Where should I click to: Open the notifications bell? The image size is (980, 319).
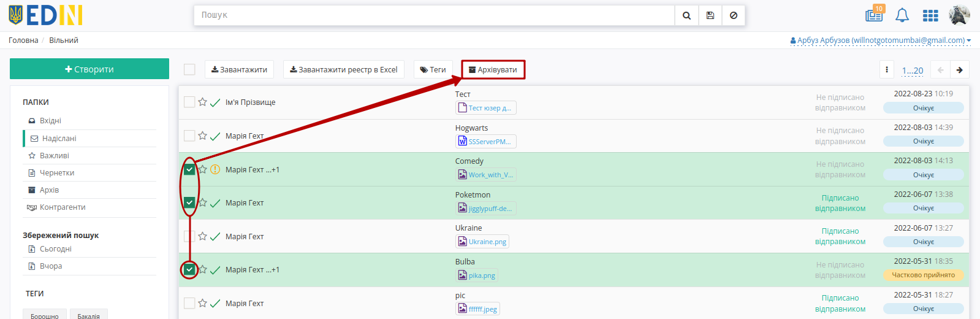click(x=902, y=15)
